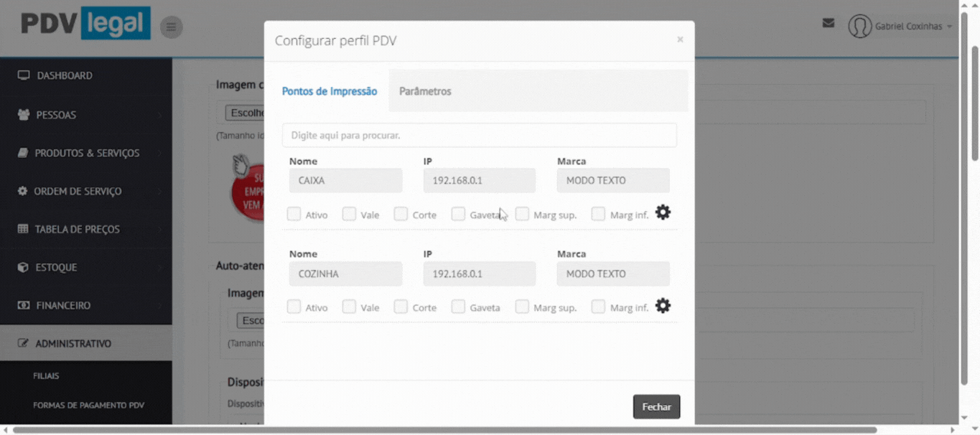Check the Gaveta option for COZINHA

tap(458, 307)
